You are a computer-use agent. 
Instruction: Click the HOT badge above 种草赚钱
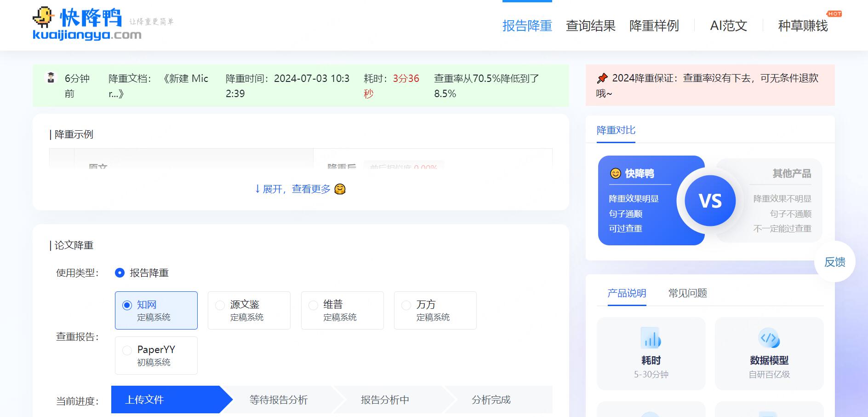click(834, 14)
